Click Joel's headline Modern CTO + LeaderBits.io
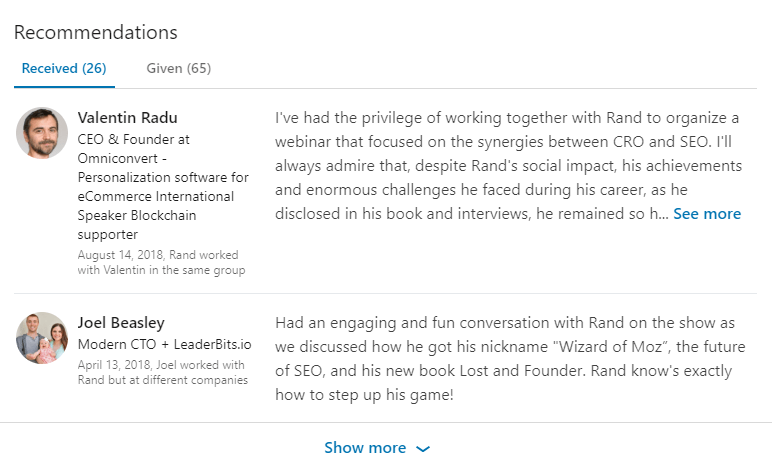The height and width of the screenshot is (466, 772). pos(164,344)
